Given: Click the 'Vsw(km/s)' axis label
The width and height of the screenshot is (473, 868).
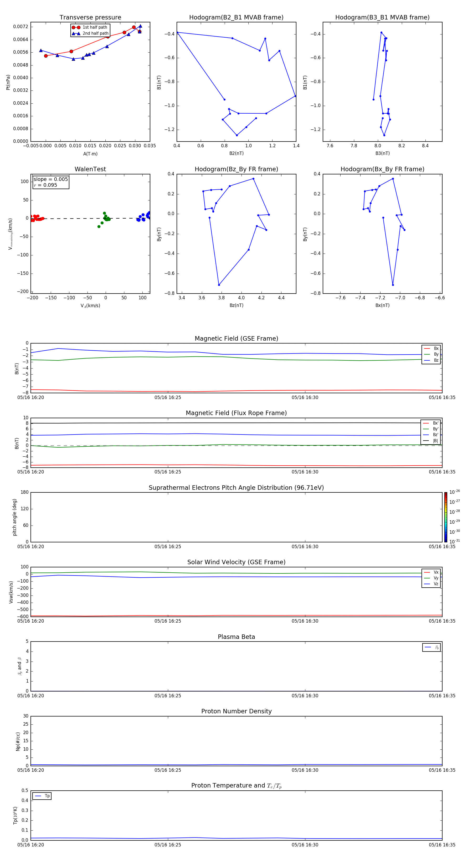Looking at the screenshot, I should 11,592.
